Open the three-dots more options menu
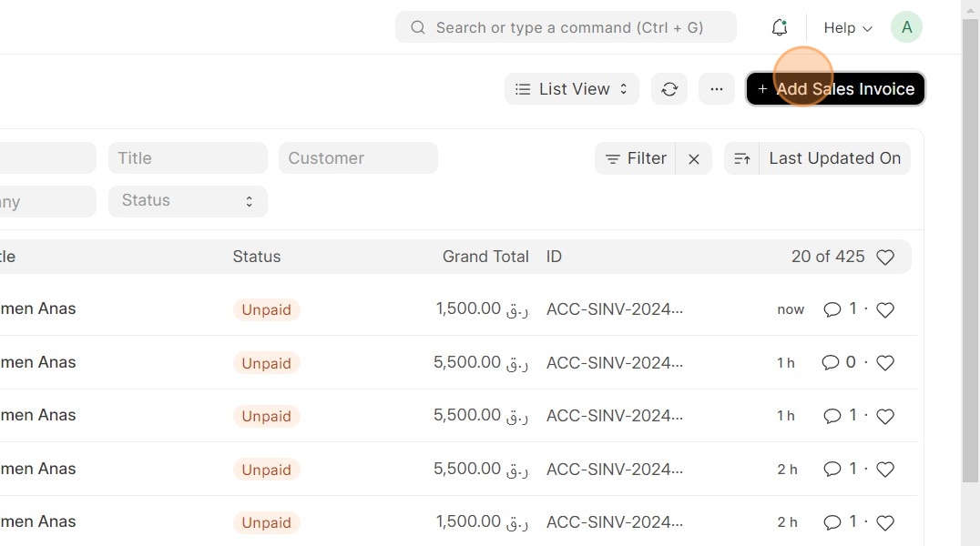Screen dimensions: 980x546 [717, 89]
